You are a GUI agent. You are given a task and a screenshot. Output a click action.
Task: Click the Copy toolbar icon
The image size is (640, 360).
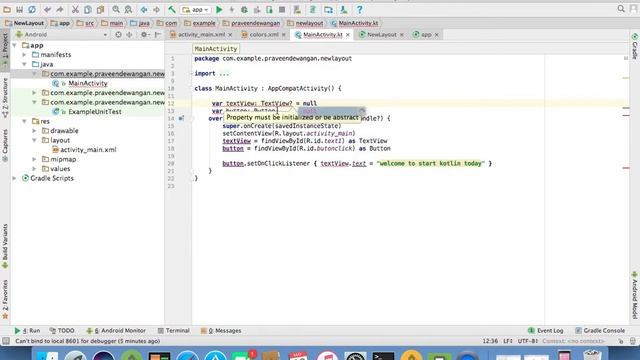click(88, 9)
